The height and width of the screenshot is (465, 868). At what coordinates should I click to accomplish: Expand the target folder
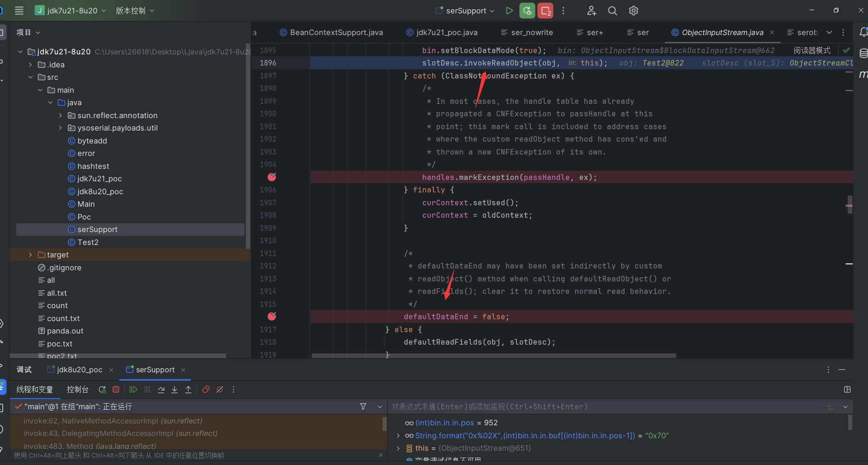click(30, 255)
